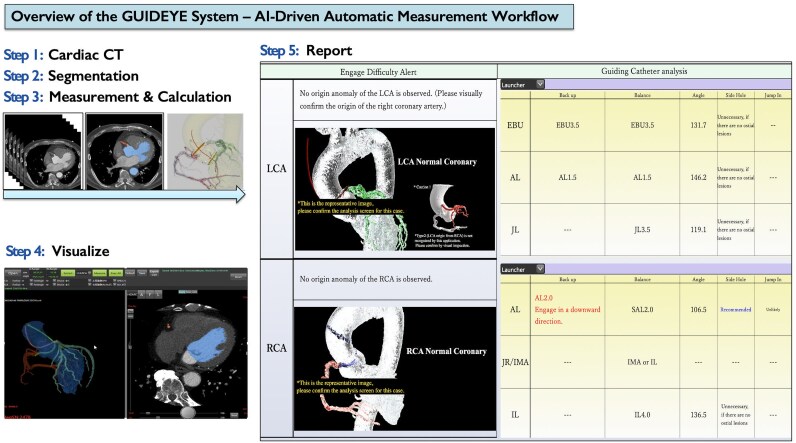Toggle the first checkbox in the toolbar's bottom row
The height and width of the screenshot is (443, 796).
(x=31, y=284)
